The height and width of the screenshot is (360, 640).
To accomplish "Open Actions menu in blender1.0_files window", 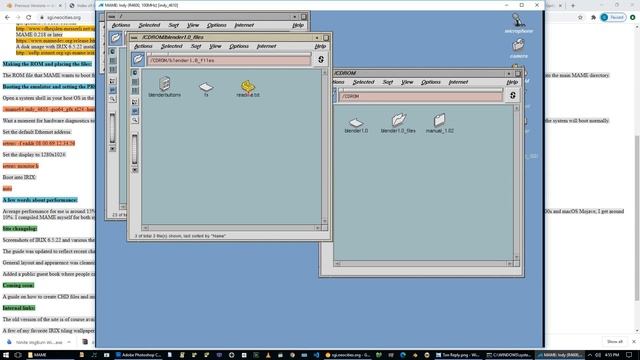I will tap(143, 47).
